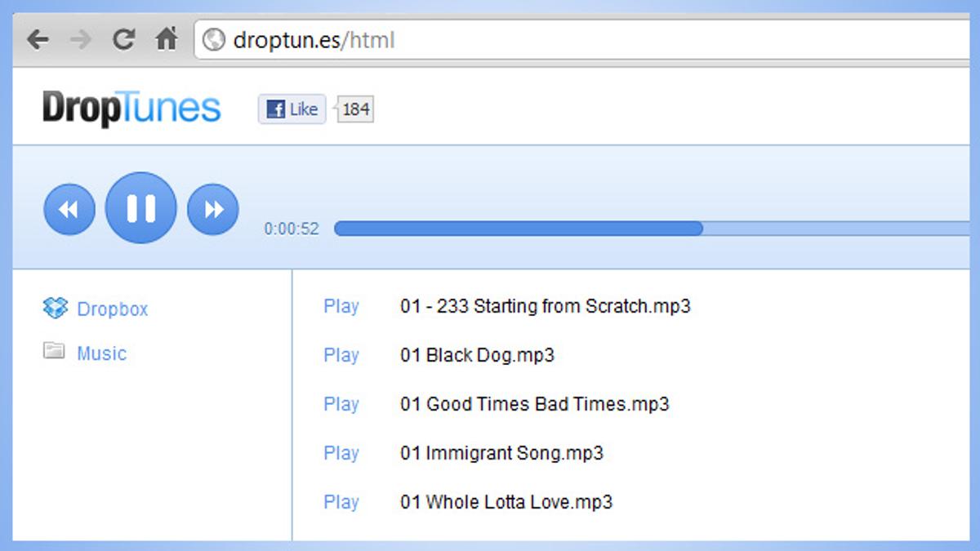The width and height of the screenshot is (980, 551).
Task: Play the Black Dog track
Action: [341, 355]
